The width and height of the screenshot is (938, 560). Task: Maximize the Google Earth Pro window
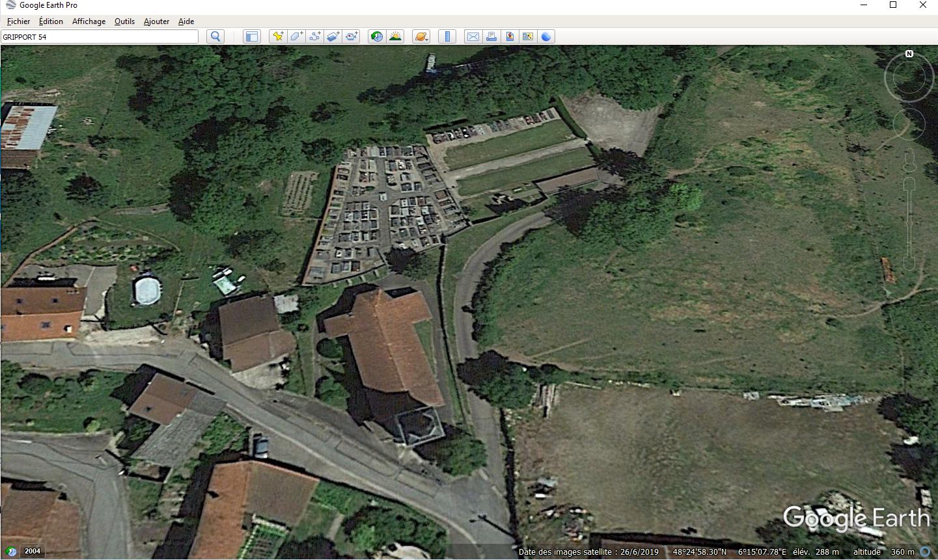pyautogui.click(x=893, y=5)
